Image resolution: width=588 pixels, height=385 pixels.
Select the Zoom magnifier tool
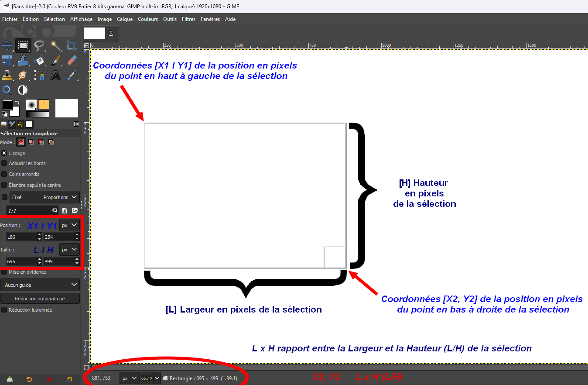[7, 90]
